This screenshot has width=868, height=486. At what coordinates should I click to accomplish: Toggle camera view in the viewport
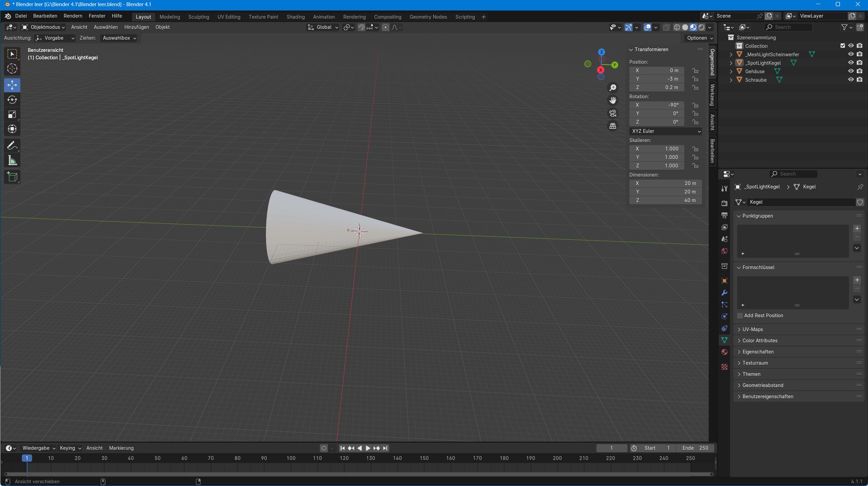point(613,113)
